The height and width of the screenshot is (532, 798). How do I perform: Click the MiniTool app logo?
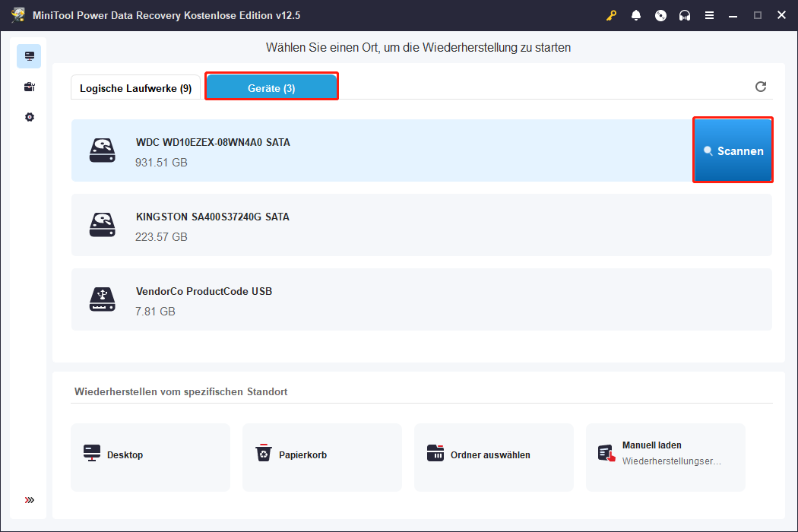(18, 14)
